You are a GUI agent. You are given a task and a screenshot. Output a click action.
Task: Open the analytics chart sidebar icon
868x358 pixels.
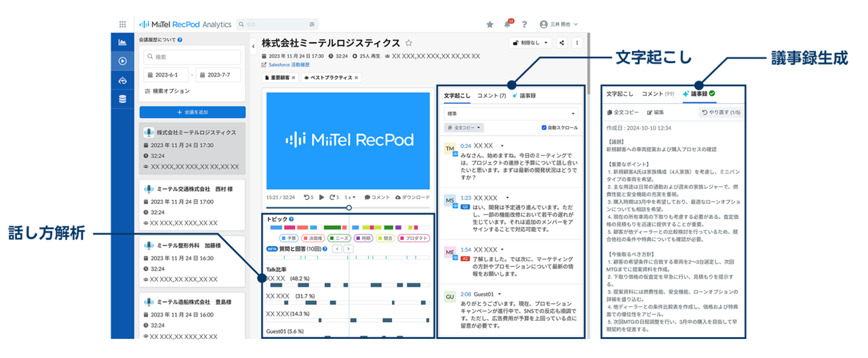tap(123, 42)
